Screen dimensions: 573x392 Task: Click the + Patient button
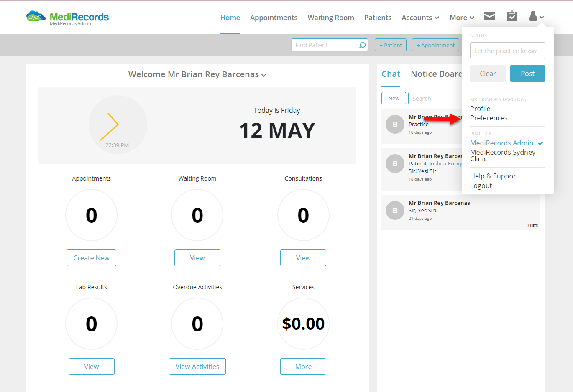tap(391, 45)
